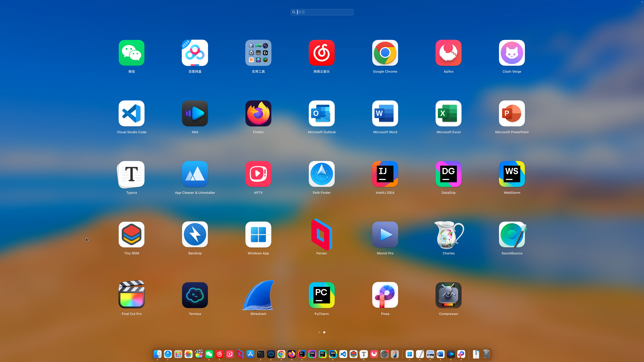
Task: Open SoundSource app
Action: coord(512,235)
